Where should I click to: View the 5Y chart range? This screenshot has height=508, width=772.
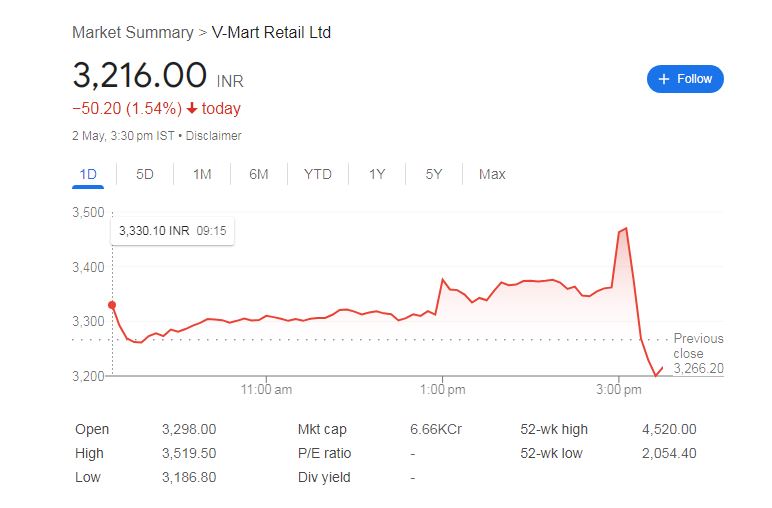(x=433, y=174)
